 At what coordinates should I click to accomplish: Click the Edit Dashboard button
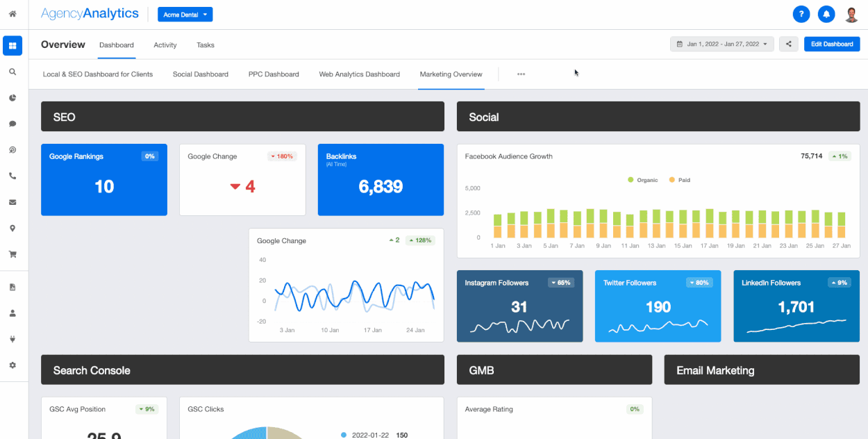pyautogui.click(x=831, y=43)
